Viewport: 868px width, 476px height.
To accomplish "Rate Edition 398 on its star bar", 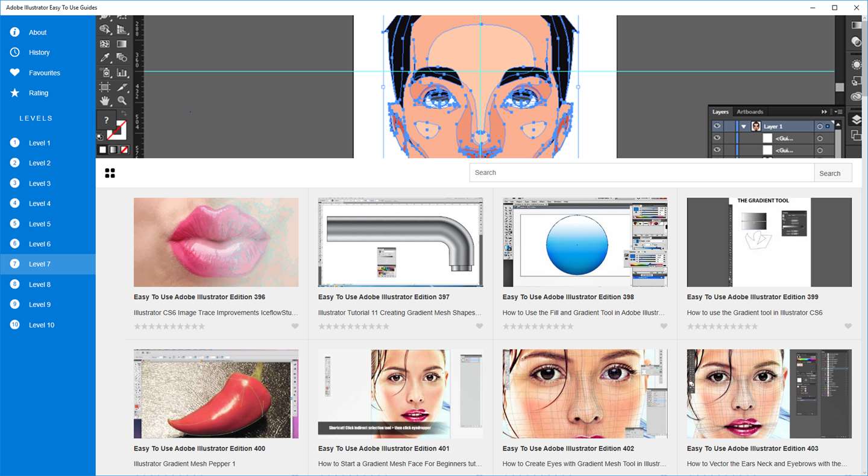I will click(x=538, y=326).
